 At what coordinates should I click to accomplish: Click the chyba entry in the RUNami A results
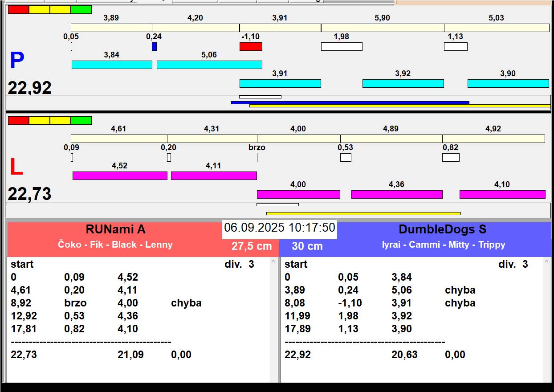186,303
